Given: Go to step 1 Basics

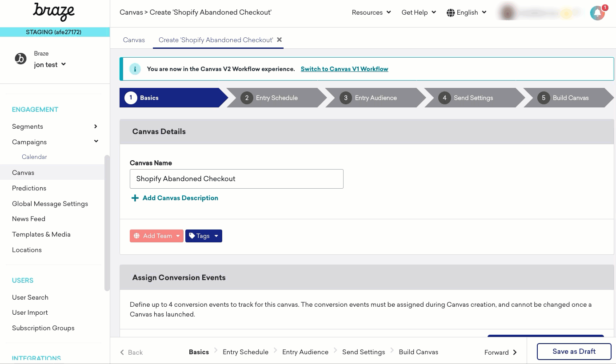Looking at the screenshot, I should click(173, 98).
